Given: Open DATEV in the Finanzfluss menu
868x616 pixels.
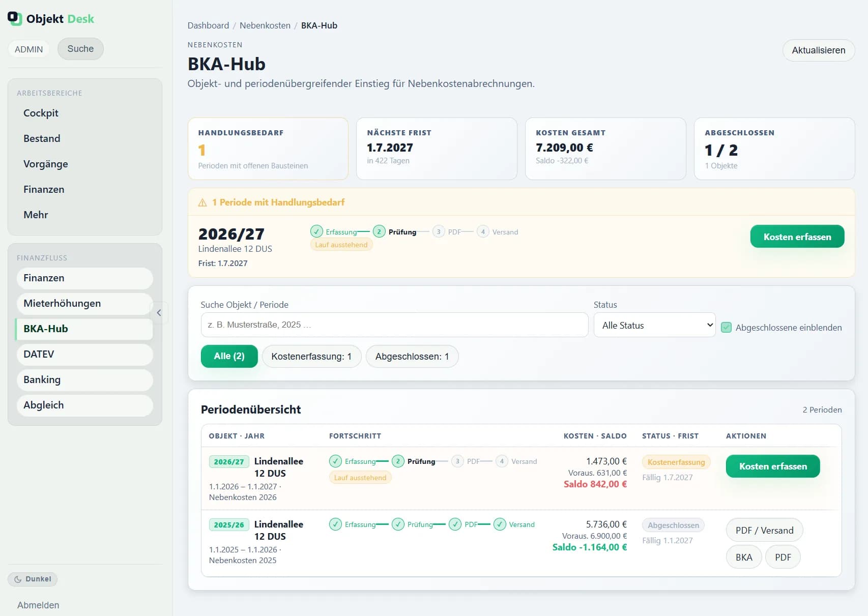Looking at the screenshot, I should pos(84,355).
